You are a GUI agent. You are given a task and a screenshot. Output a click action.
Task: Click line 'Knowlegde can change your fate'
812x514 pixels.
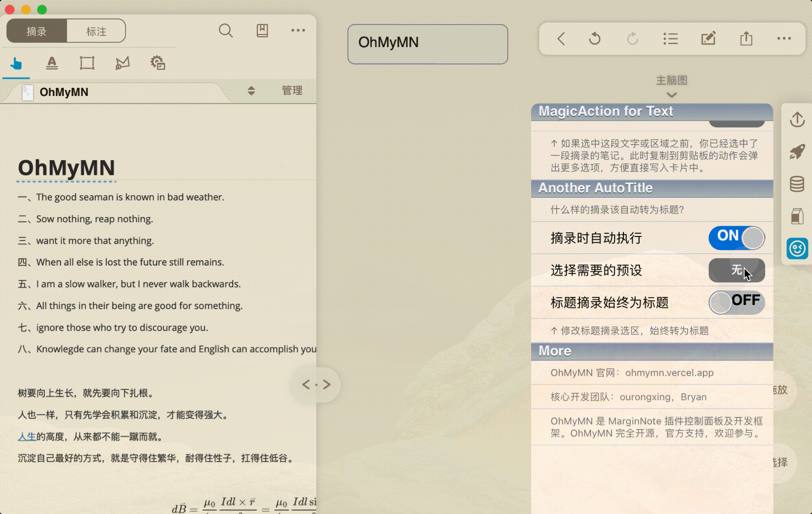coord(176,349)
